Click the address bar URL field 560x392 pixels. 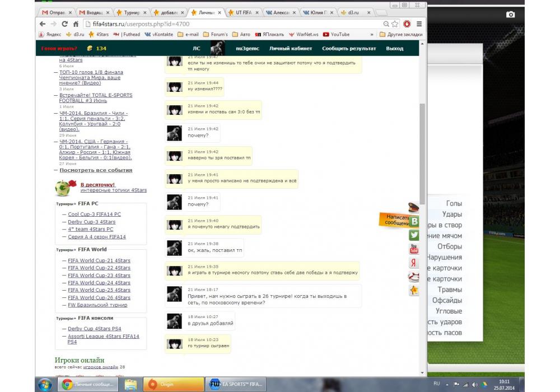(236, 24)
